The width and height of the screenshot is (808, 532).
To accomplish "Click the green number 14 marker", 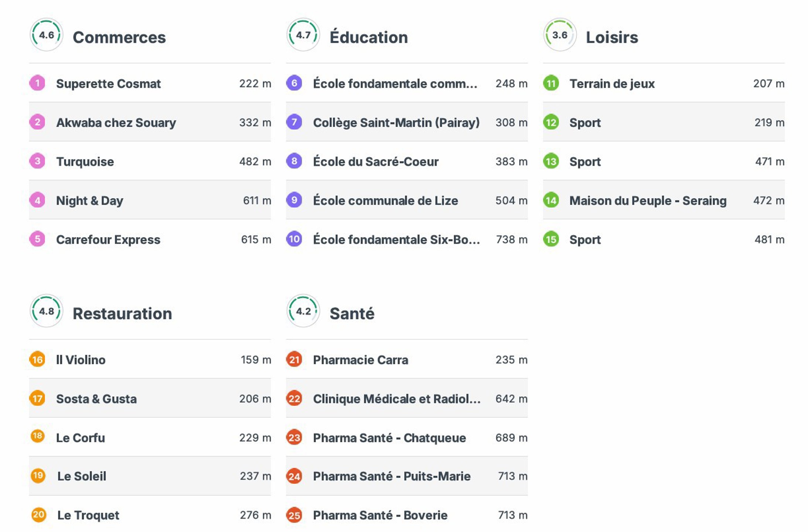I will [x=551, y=200].
